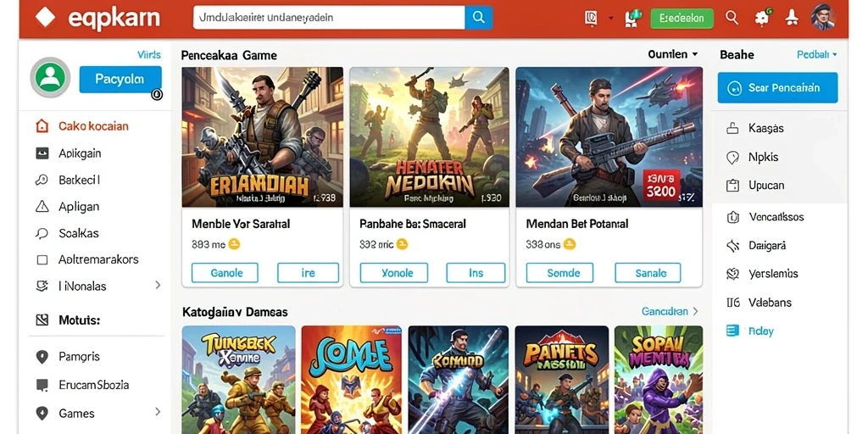Expand the Games sidebar item arrow

(x=158, y=412)
